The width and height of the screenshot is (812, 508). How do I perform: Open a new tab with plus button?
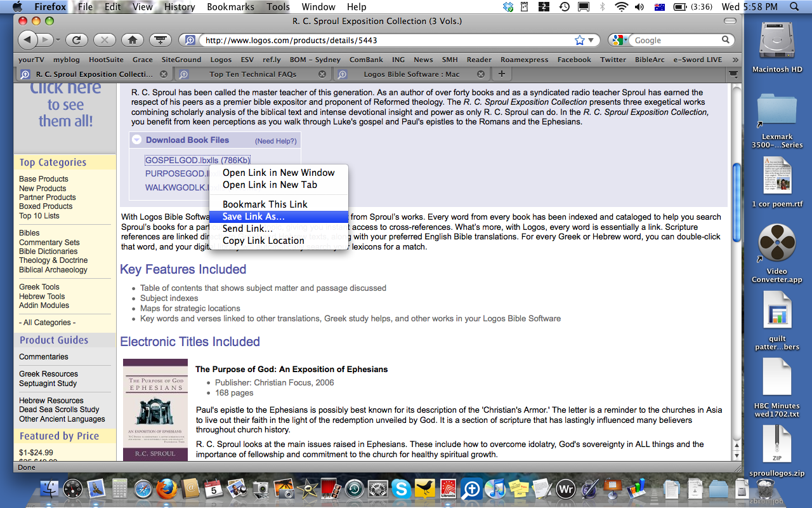(x=501, y=74)
